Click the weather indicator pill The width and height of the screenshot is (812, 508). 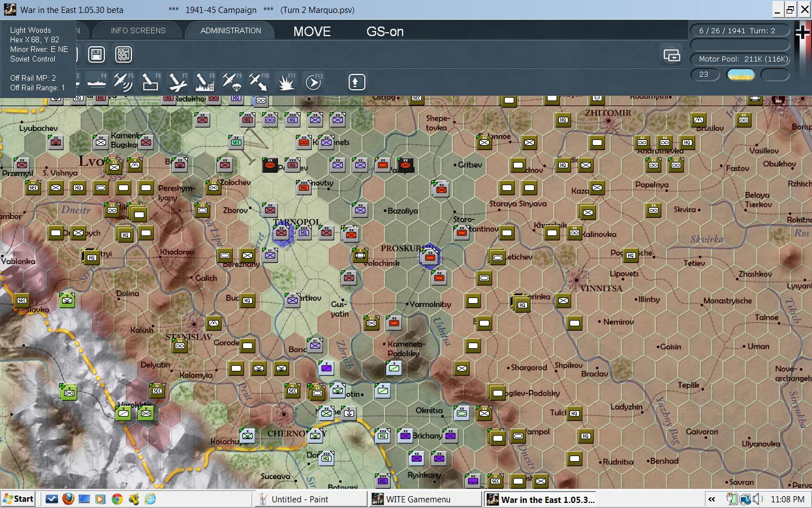[740, 75]
